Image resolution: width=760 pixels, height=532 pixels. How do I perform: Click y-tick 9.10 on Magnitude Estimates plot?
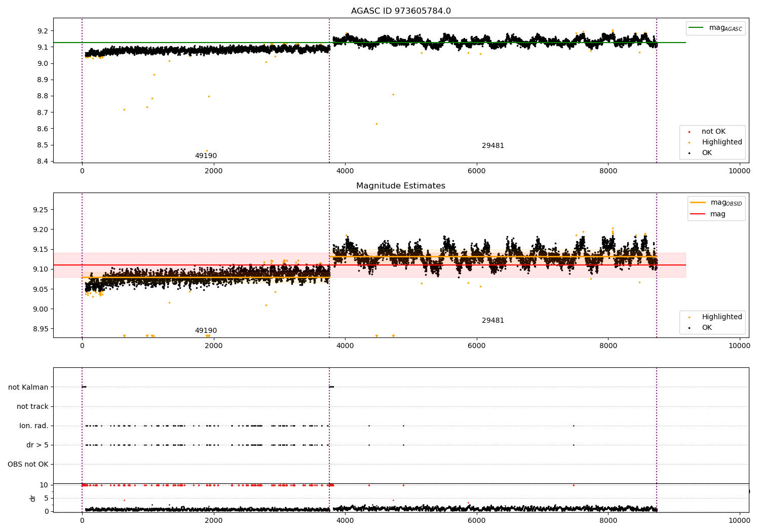(41, 270)
